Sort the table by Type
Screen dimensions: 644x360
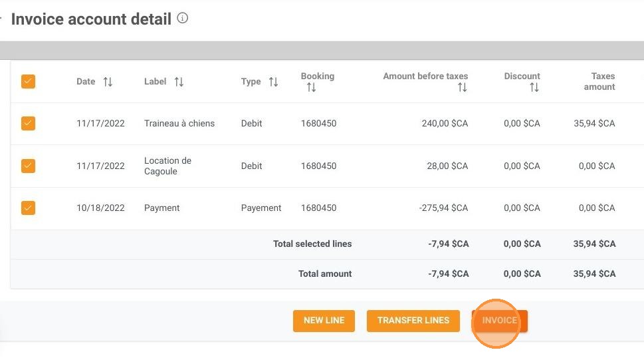(273, 81)
